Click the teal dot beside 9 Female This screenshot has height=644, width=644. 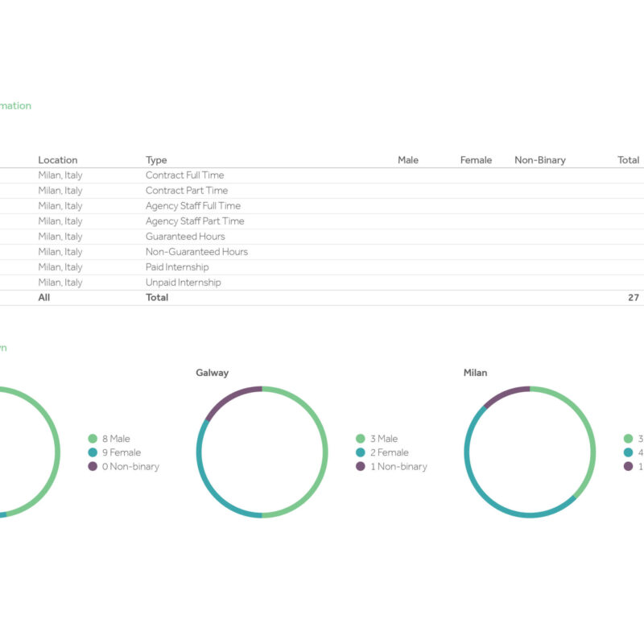[93, 452]
